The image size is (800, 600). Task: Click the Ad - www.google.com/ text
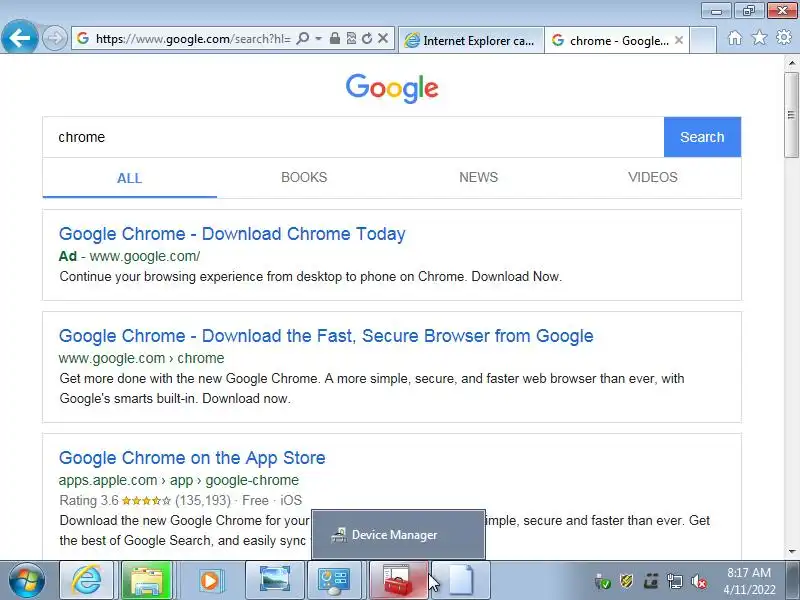pyautogui.click(x=130, y=256)
